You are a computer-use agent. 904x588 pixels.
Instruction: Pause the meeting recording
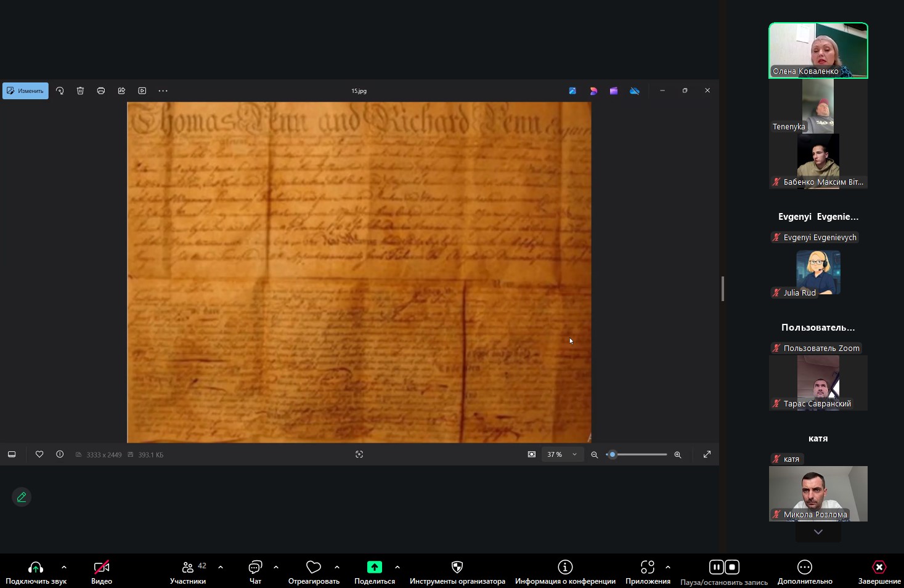pos(716,566)
